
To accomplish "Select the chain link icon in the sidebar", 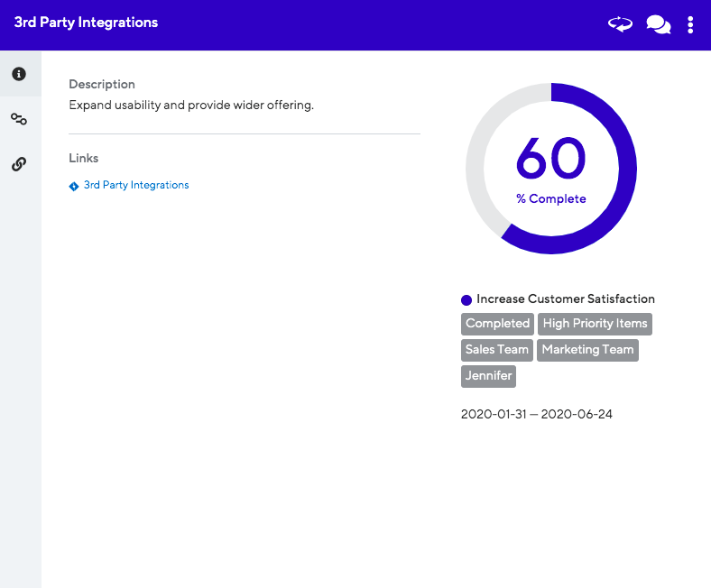I will [19, 164].
